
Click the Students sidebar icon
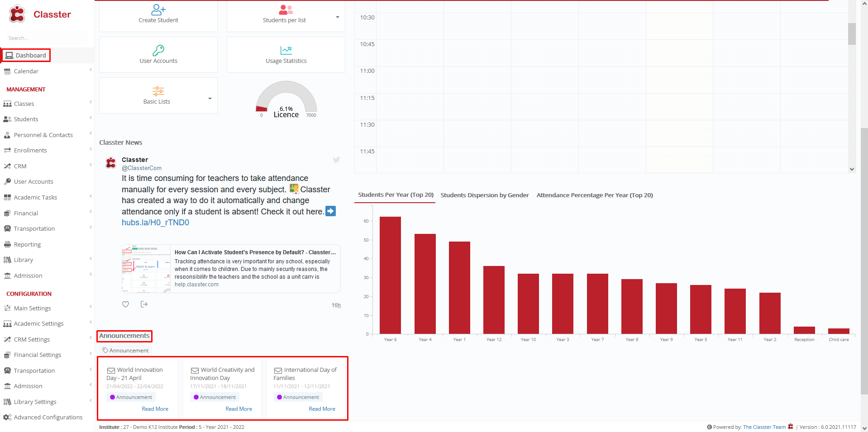click(7, 119)
